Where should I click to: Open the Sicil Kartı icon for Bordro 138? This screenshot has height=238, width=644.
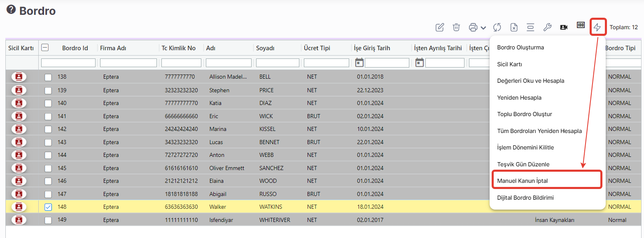click(x=19, y=77)
